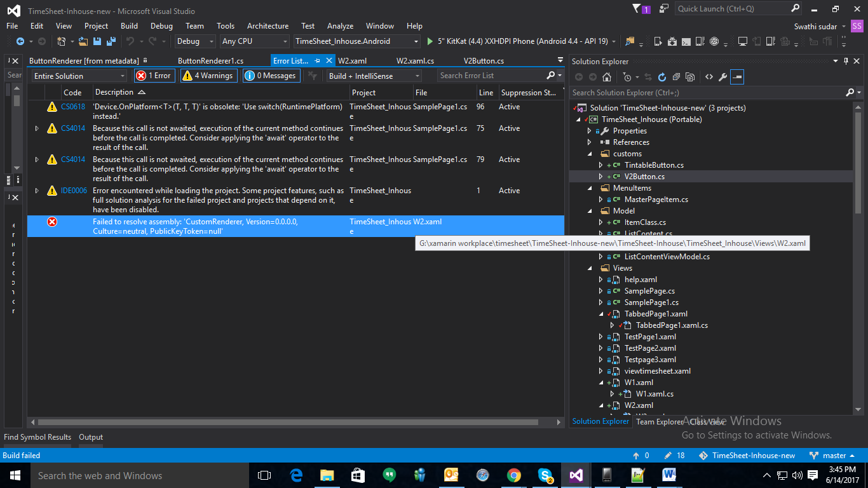Click the Preview Selected Items icon
Screen dimensions: 868x488
(737, 77)
